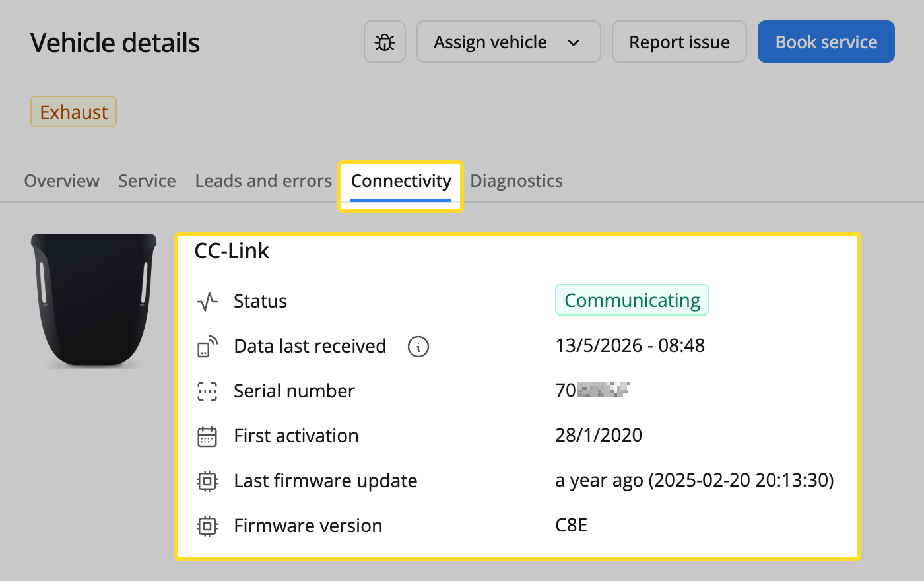Click the Firmware version chip icon
This screenshot has height=581, width=924.
tap(207, 526)
